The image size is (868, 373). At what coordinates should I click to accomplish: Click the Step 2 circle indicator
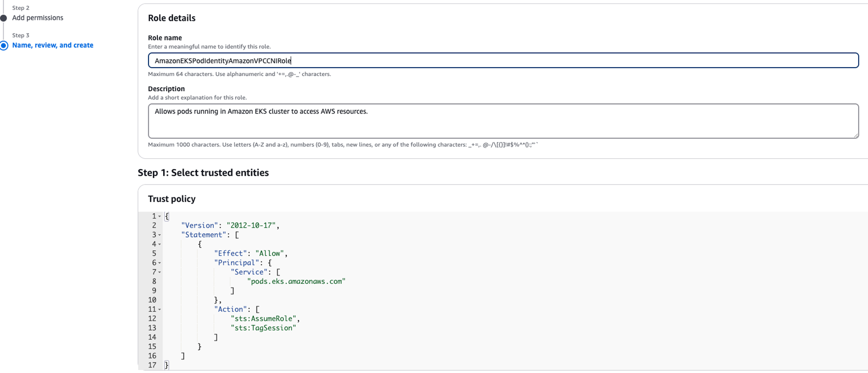(4, 18)
